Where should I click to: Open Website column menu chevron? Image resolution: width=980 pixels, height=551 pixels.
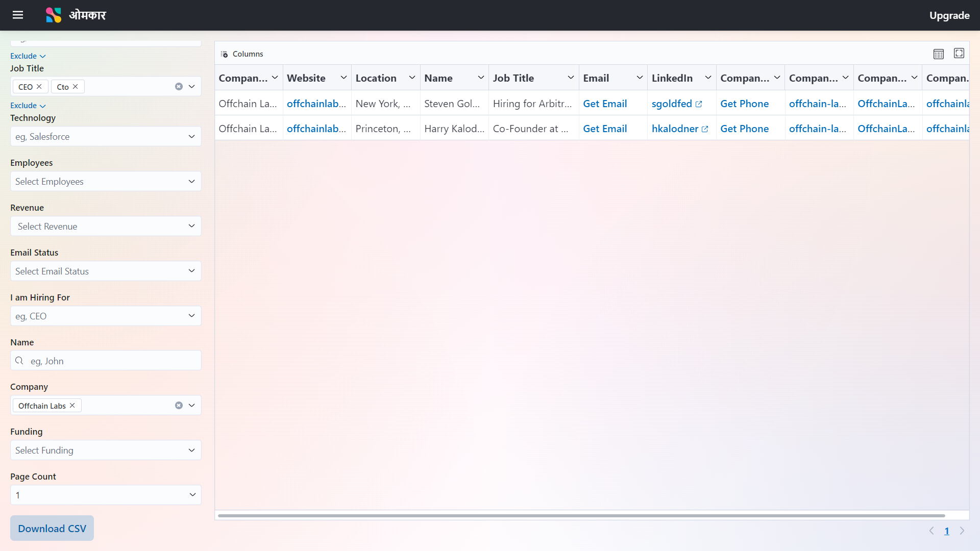(x=344, y=78)
